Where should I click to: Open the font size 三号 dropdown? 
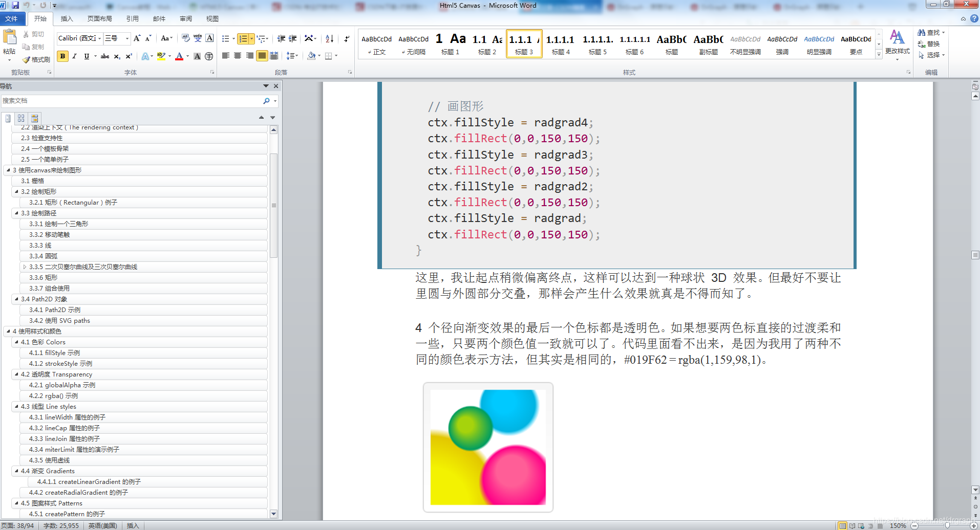pyautogui.click(x=127, y=38)
